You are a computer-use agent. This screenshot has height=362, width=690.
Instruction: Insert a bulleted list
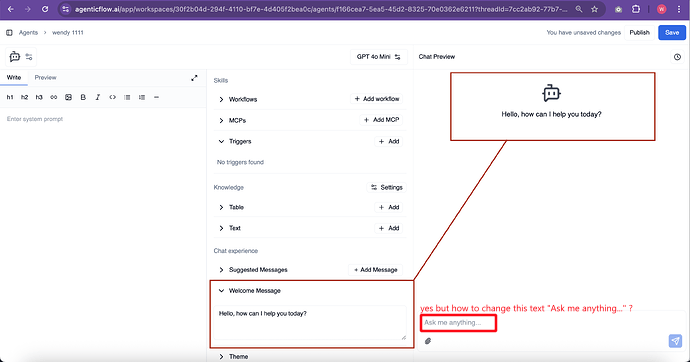pyautogui.click(x=127, y=97)
